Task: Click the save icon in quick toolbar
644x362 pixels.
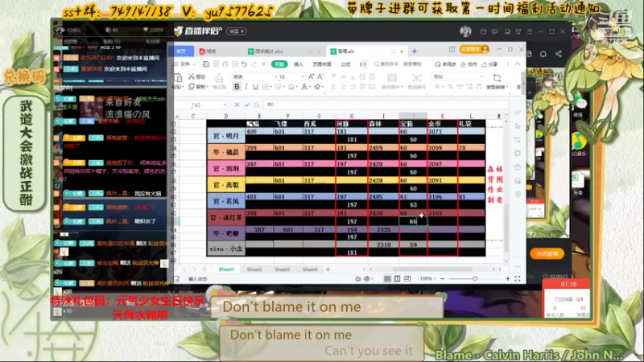Action: pyautogui.click(x=206, y=64)
